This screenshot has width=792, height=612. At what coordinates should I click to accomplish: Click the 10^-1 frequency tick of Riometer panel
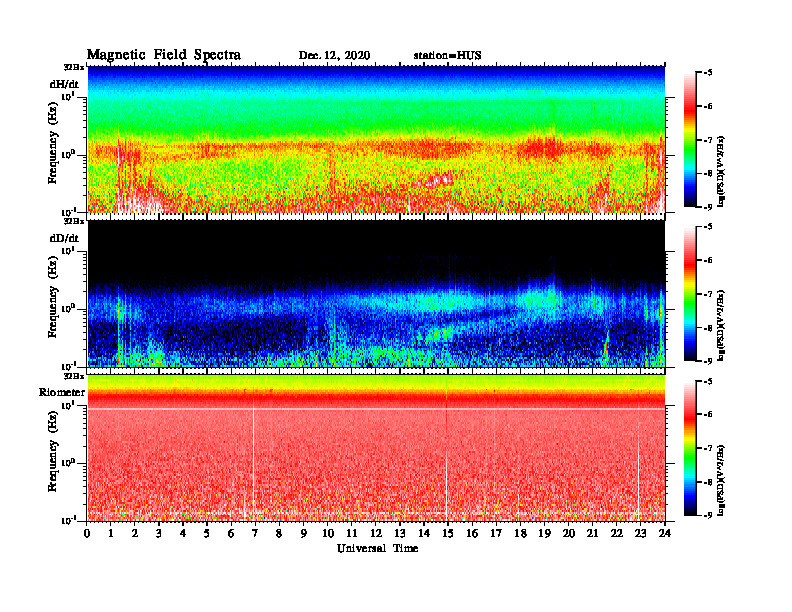(69, 519)
